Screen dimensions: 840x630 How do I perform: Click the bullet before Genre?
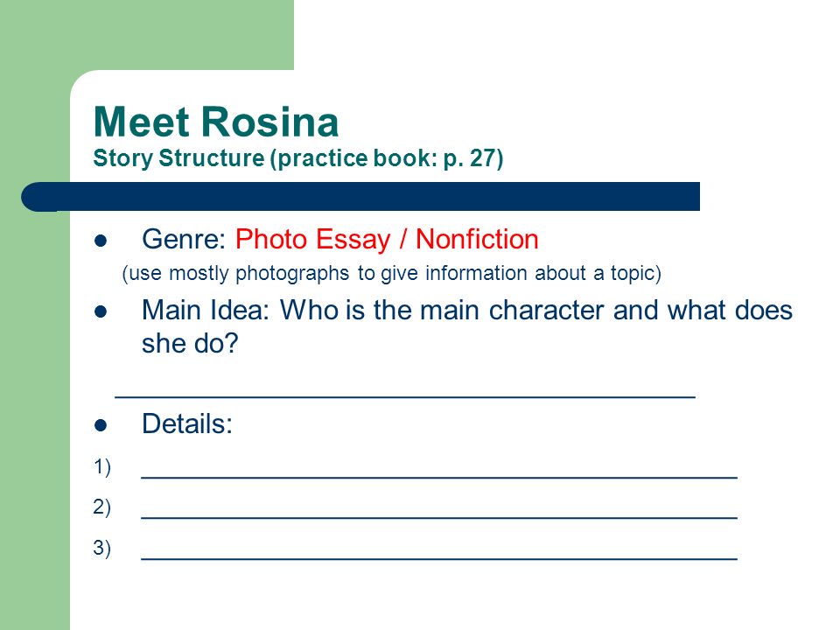[101, 241]
